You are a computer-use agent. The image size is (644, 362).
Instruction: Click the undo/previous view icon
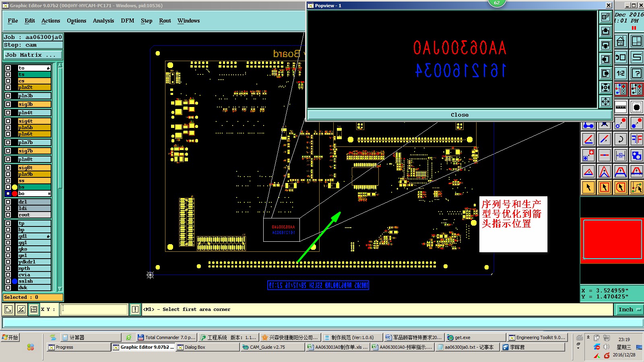pyautogui.click(x=621, y=58)
